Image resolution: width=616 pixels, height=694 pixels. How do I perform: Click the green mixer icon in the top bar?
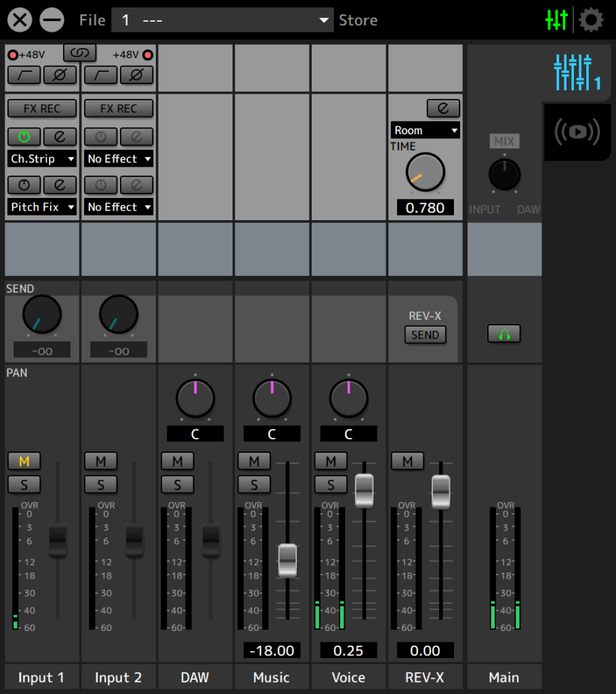click(556, 20)
